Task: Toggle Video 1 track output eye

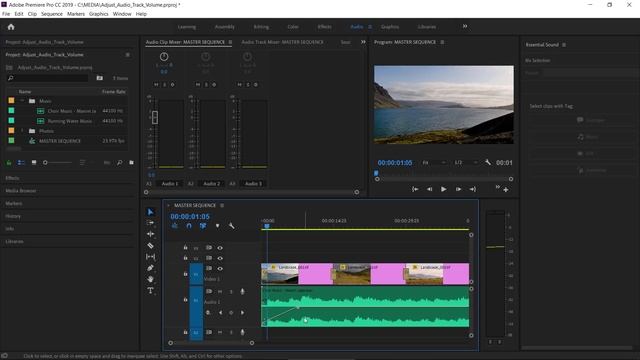Action: 220,269
